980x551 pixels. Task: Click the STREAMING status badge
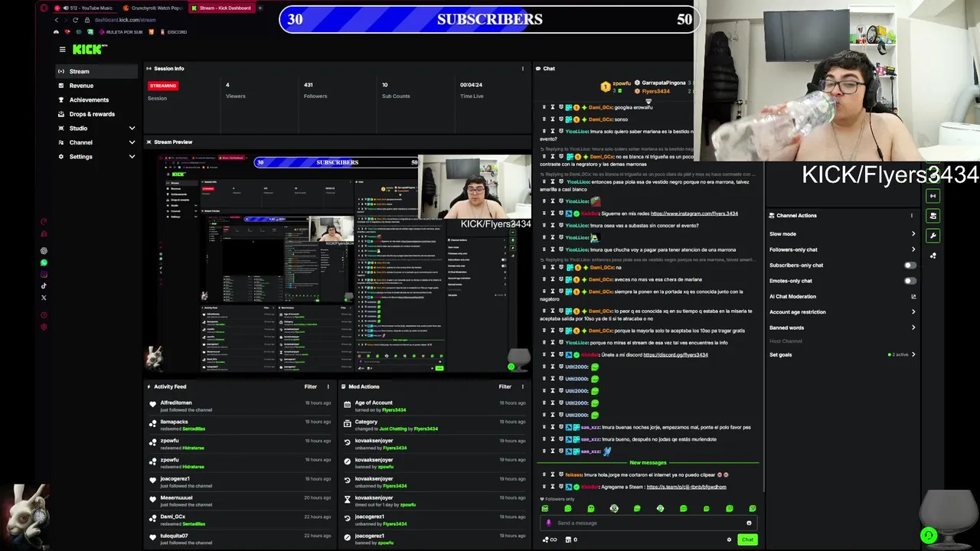click(162, 86)
